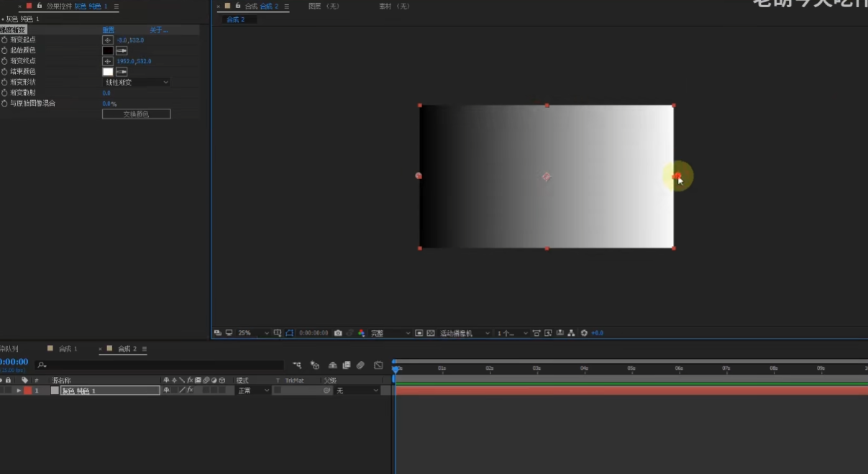The image size is (868, 474).
Task: Open the 正常 blending mode dropdown
Action: click(x=253, y=391)
